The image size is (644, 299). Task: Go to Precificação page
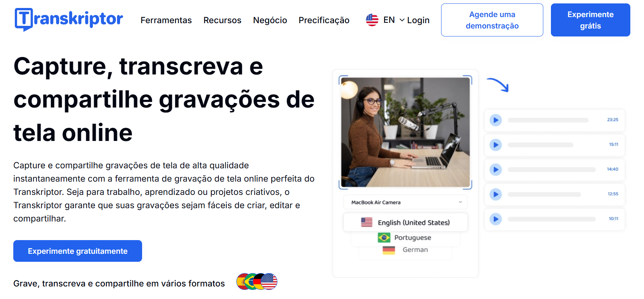tap(324, 20)
